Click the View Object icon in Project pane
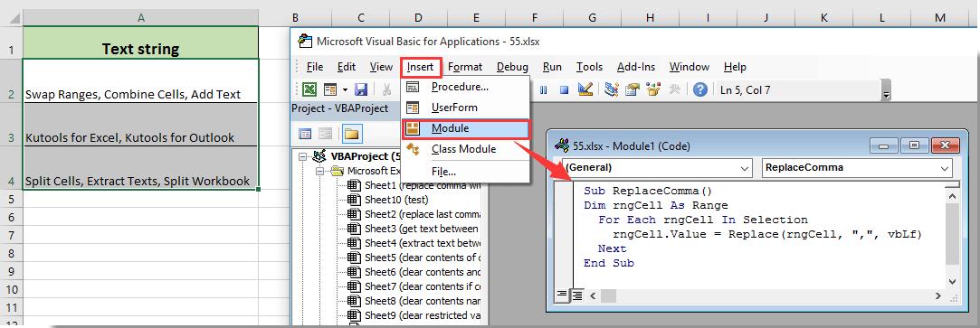 [x=326, y=133]
